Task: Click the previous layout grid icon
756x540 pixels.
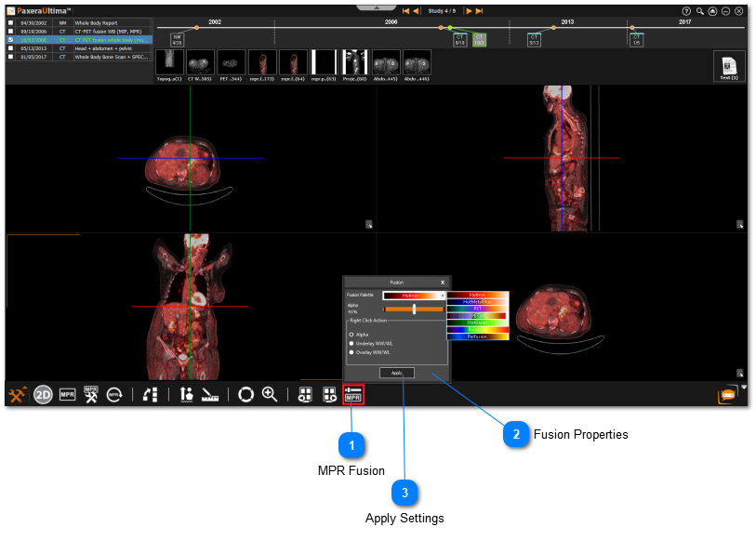Action: (x=305, y=395)
